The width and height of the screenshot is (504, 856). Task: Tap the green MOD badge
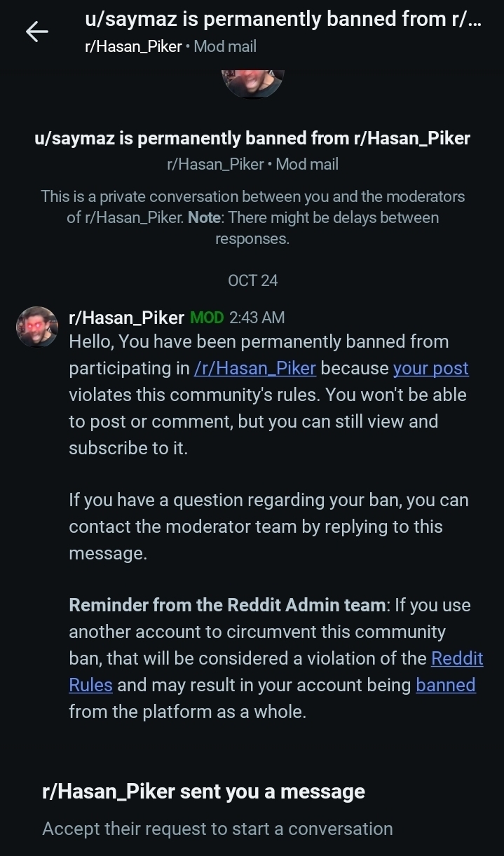point(207,318)
